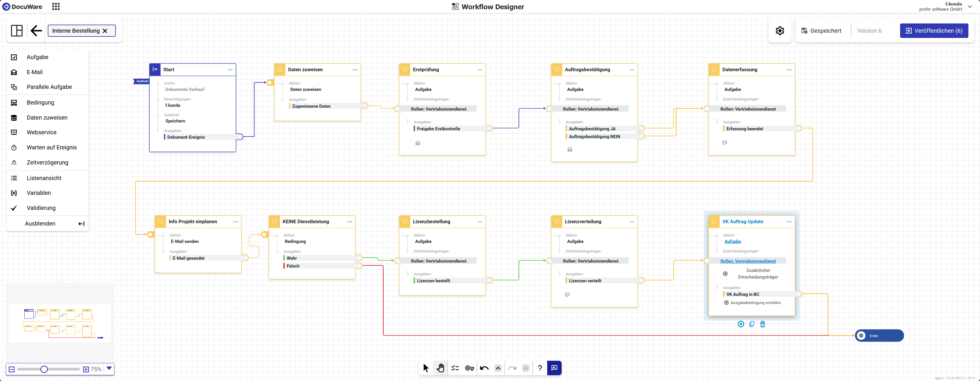980x381 pixels.
Task: Open VK Auftrag Update options menu
Action: 790,221
